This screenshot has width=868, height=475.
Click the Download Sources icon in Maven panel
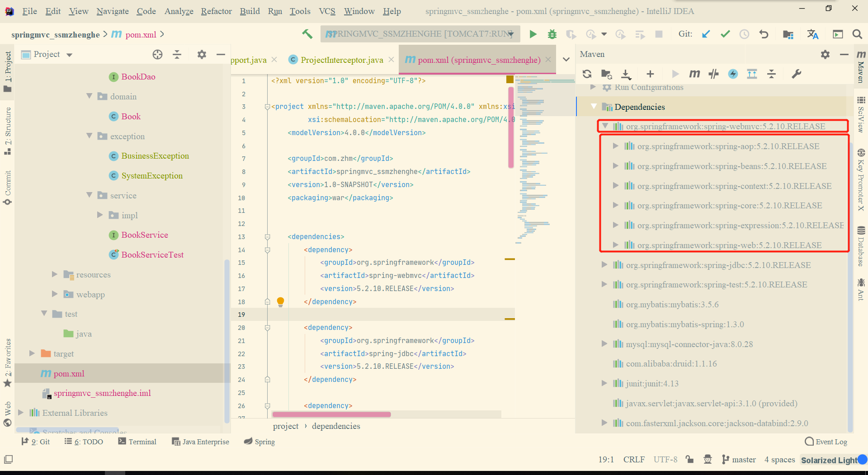[626, 74]
